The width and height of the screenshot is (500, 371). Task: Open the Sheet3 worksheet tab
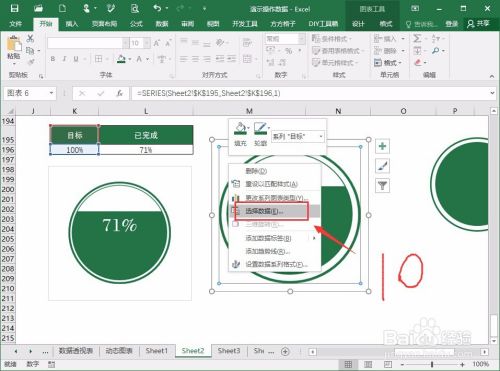click(x=229, y=351)
